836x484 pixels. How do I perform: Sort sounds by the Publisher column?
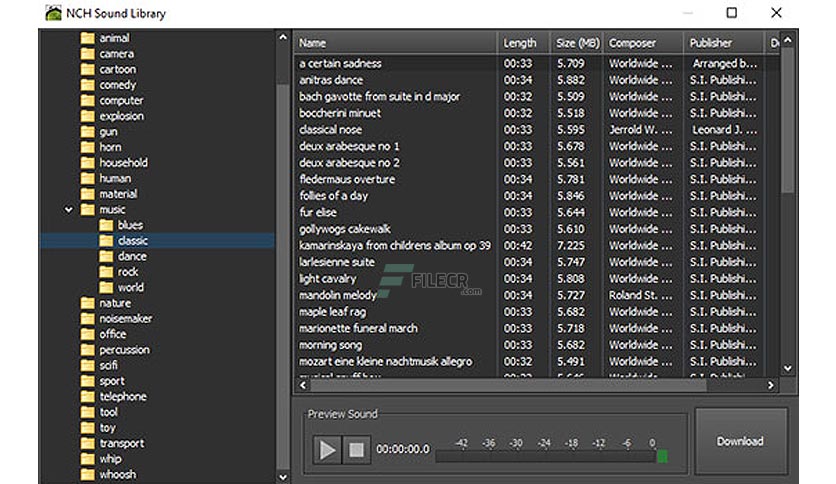click(724, 43)
